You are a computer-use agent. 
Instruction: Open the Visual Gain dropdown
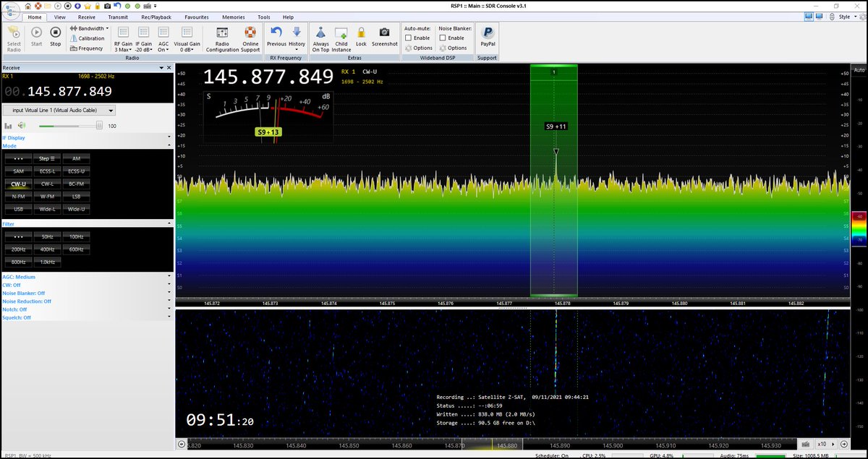point(187,40)
